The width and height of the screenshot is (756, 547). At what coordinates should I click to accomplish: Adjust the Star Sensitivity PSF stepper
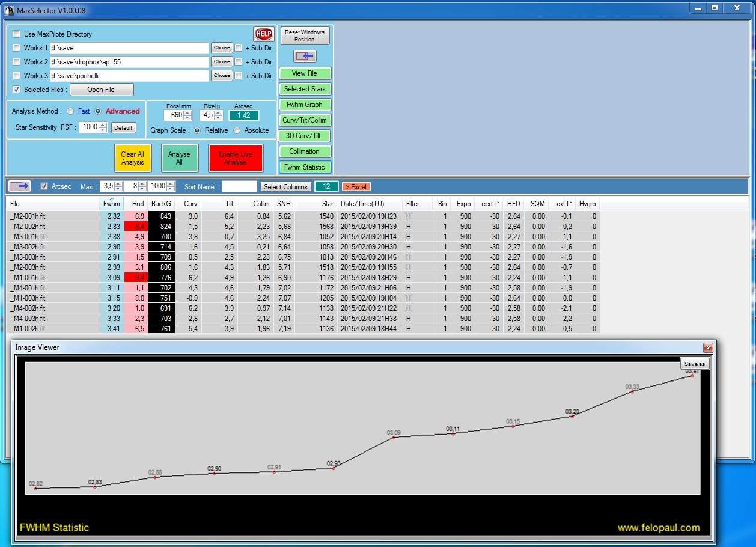point(103,127)
